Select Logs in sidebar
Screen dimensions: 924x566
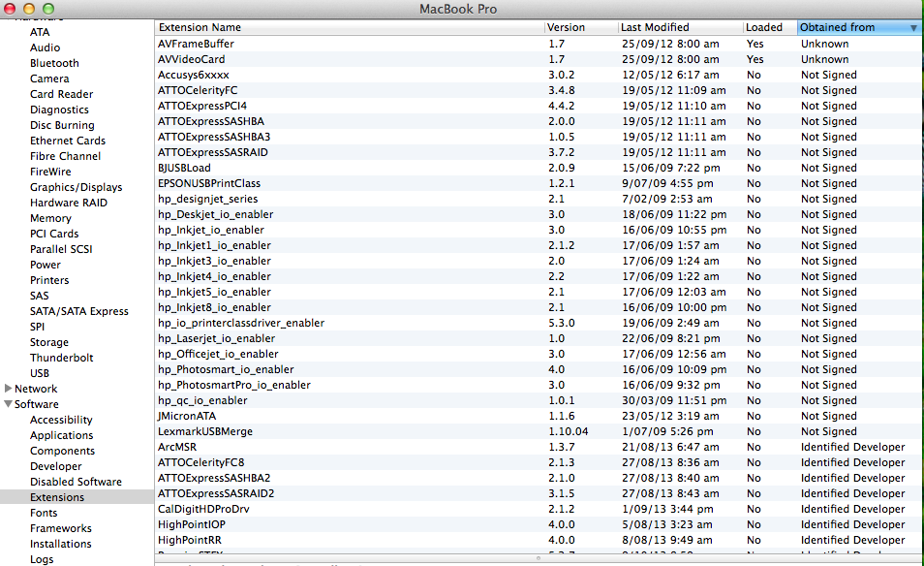click(x=42, y=559)
